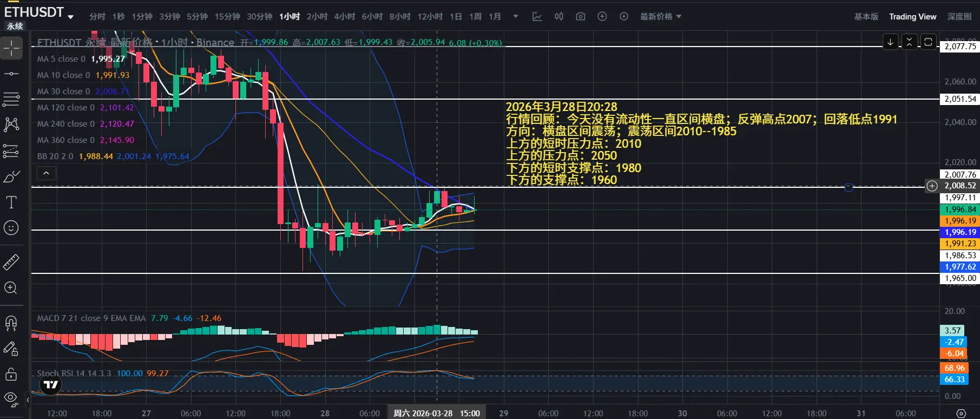Click the 永续 perpetual contract tag
Screen dimensions: 980x419
pyautogui.click(x=15, y=26)
